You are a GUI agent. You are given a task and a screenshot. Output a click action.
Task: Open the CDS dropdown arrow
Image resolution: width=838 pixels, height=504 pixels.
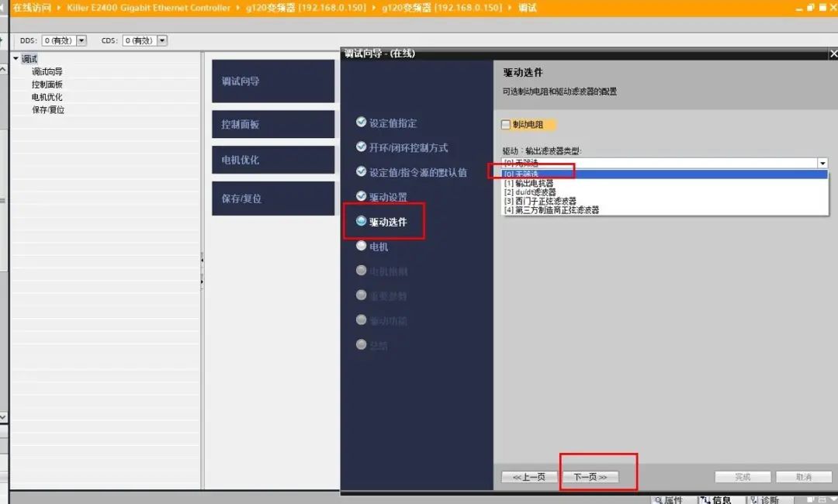tap(162, 40)
